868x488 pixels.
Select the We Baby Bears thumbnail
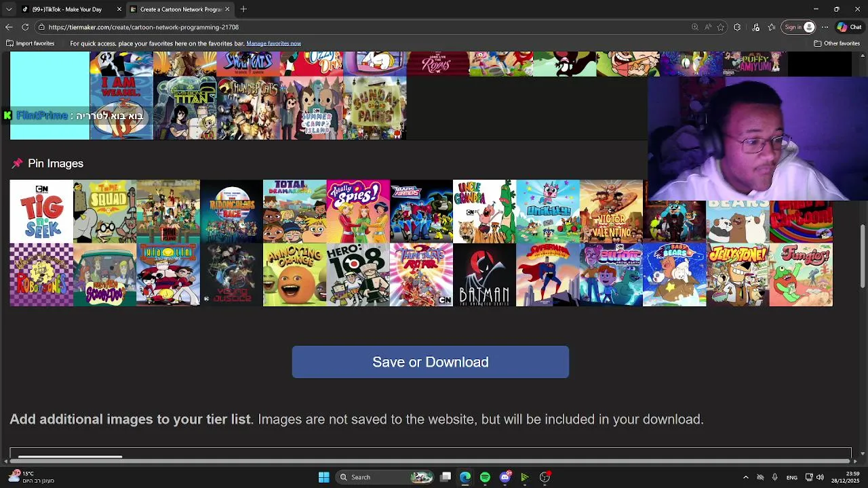click(x=674, y=274)
